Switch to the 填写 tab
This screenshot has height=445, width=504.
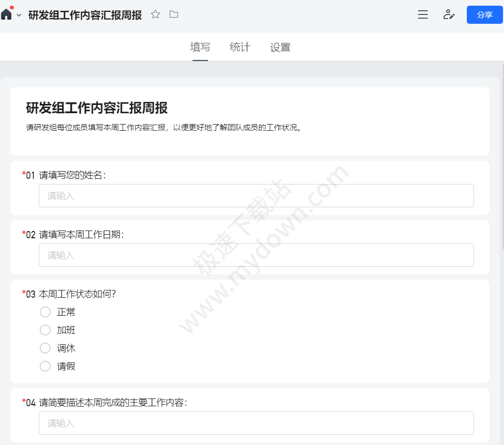click(x=200, y=48)
